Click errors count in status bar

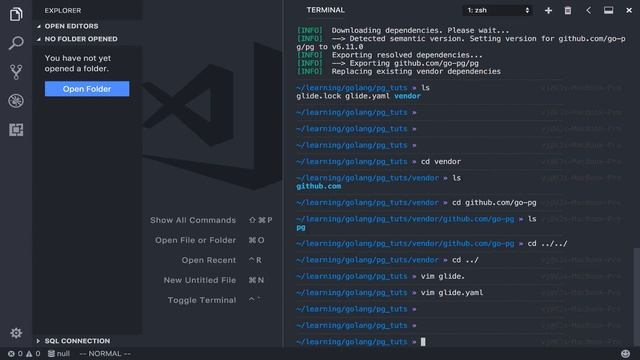16,353
